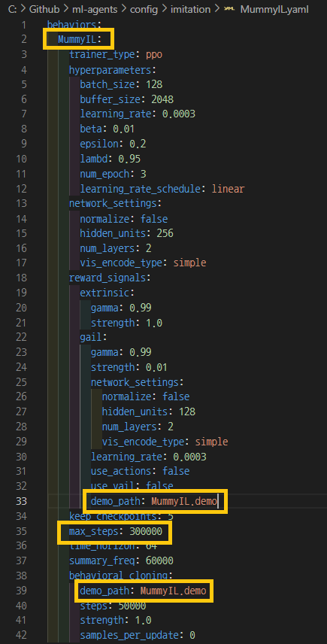Click the YAML file icon in breadcrumb
The height and width of the screenshot is (644, 327).
pyautogui.click(x=229, y=10)
